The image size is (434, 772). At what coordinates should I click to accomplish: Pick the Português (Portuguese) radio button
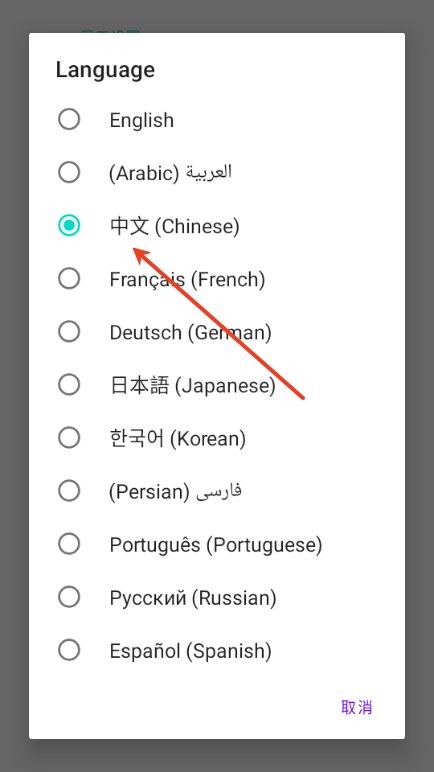[69, 544]
